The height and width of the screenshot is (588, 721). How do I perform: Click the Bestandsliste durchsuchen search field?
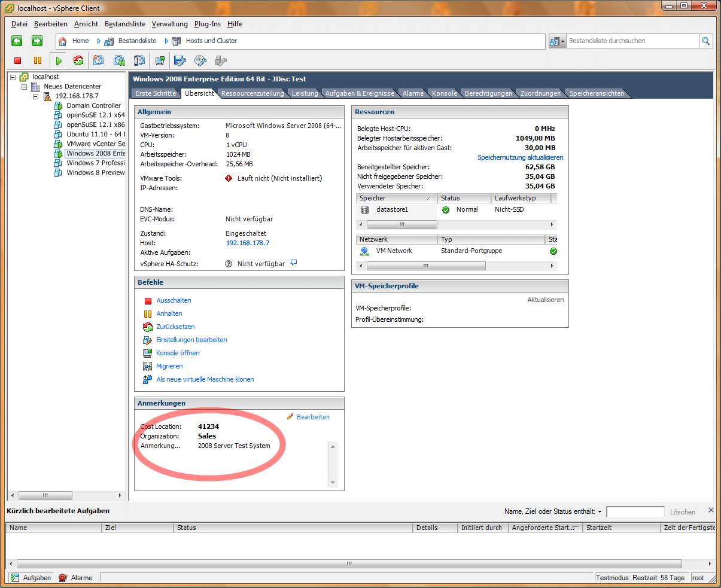(x=632, y=41)
